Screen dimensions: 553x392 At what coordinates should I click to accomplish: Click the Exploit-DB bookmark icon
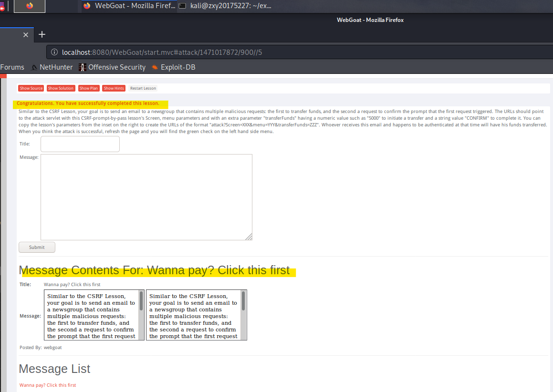click(x=155, y=67)
